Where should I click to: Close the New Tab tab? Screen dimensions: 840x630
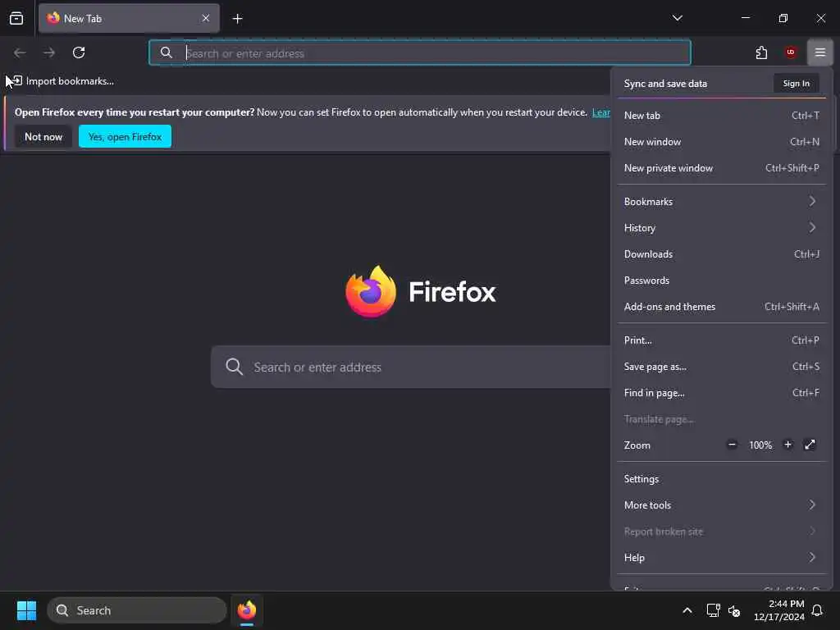tap(206, 18)
